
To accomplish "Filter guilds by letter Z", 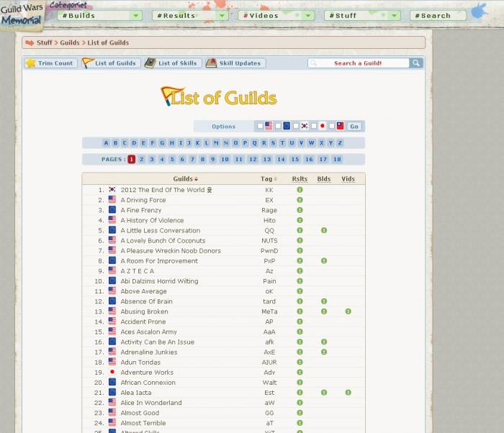I will click(340, 143).
